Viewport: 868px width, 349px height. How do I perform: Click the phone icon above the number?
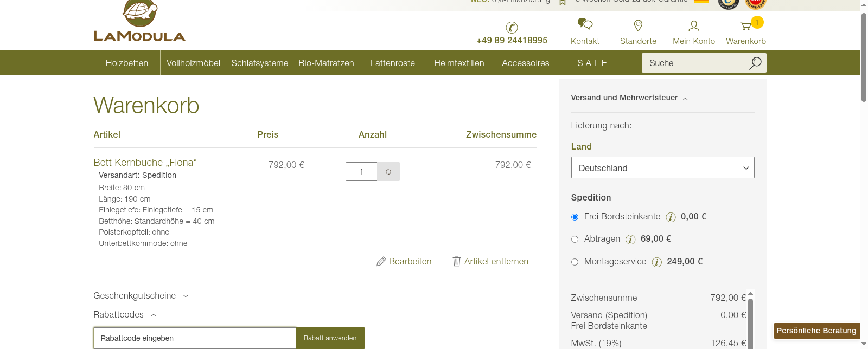pyautogui.click(x=512, y=28)
